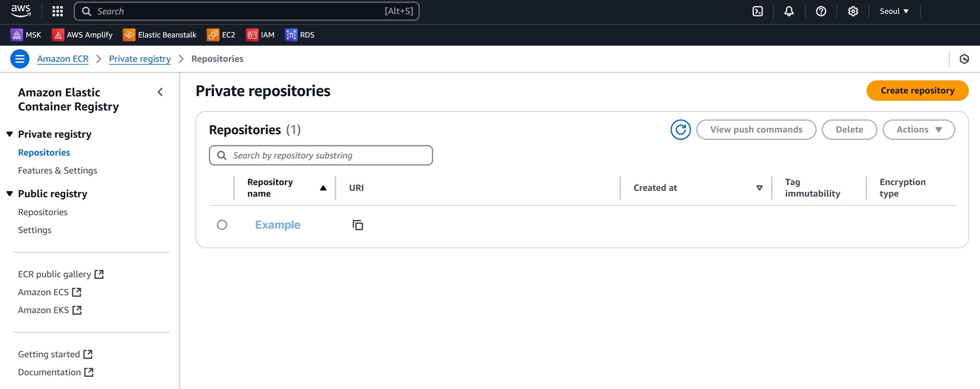Open Settings under Public registry

click(x=35, y=230)
